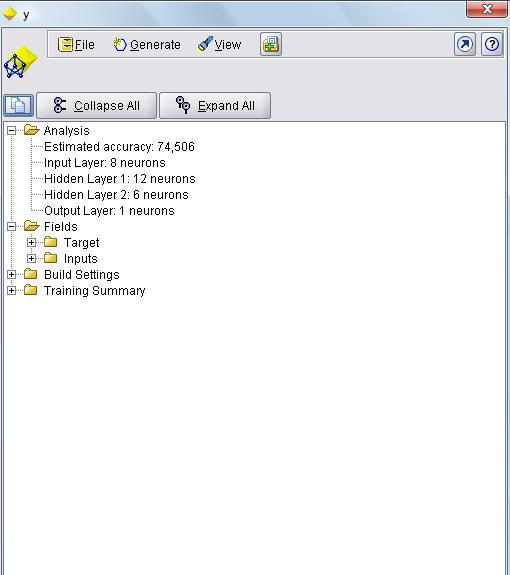Select the Fields folder icon

tap(31, 226)
